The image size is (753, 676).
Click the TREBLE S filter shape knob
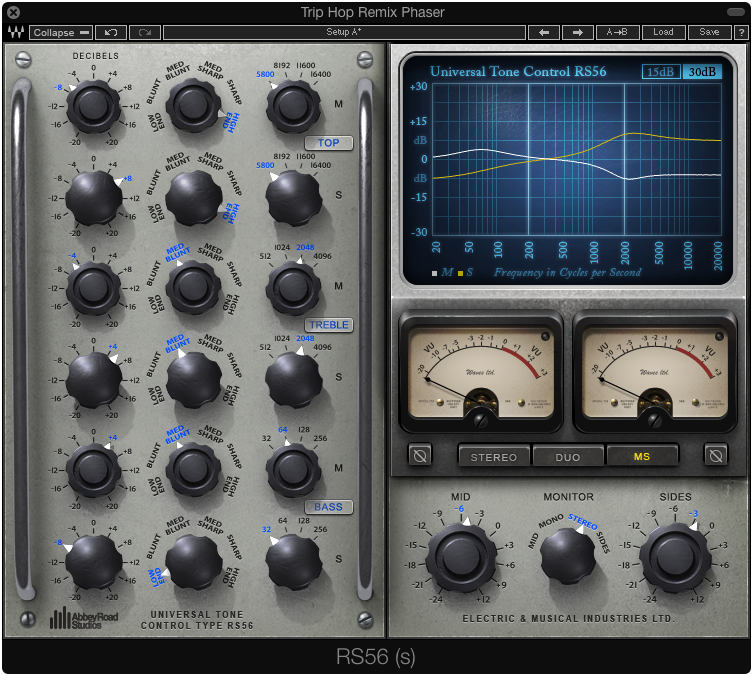[194, 379]
